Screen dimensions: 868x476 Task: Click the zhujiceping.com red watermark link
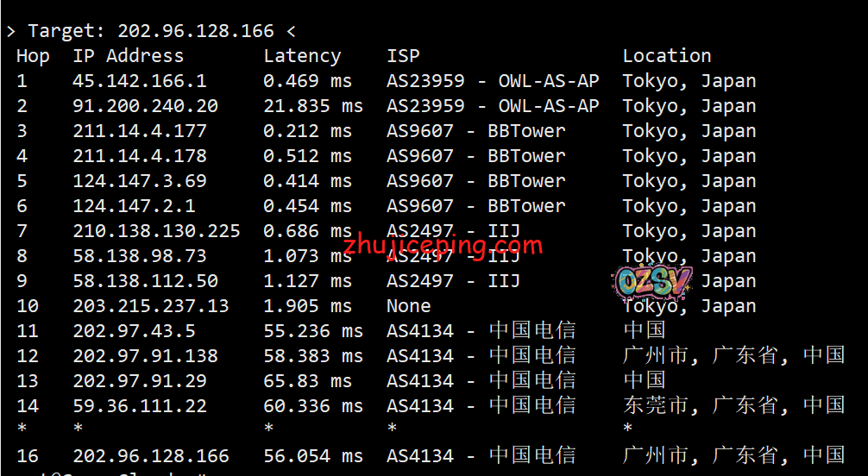tap(443, 245)
